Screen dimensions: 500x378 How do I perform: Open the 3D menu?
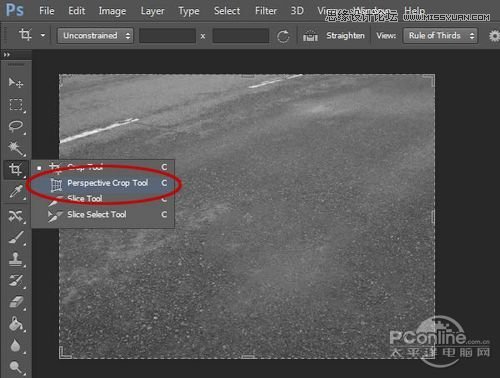[x=297, y=11]
